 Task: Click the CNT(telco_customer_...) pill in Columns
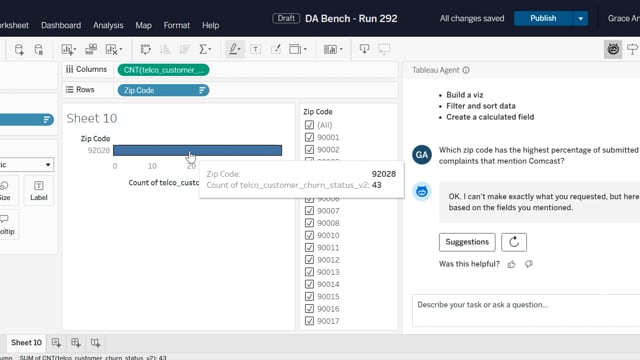pos(163,70)
